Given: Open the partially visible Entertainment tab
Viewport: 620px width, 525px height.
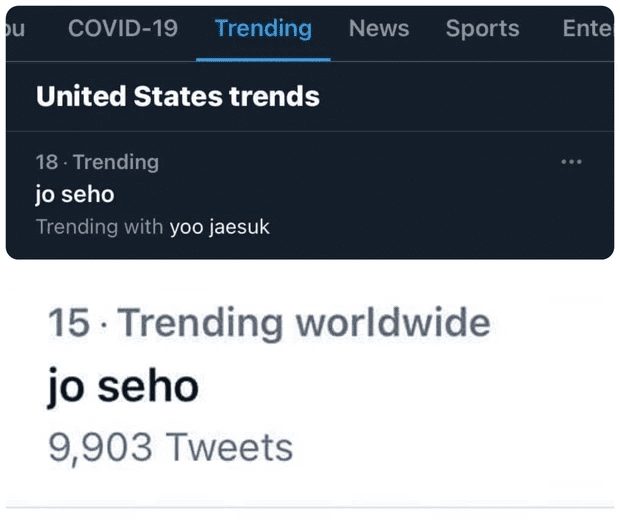Looking at the screenshot, I should click(588, 28).
